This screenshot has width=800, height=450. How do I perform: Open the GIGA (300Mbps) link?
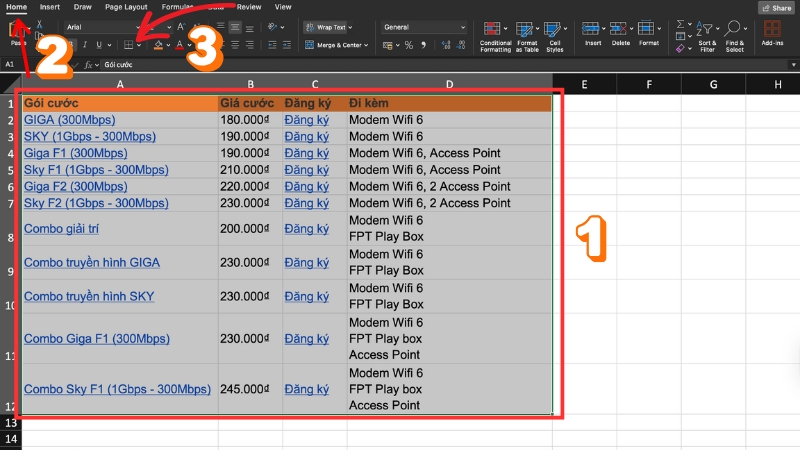pyautogui.click(x=69, y=120)
